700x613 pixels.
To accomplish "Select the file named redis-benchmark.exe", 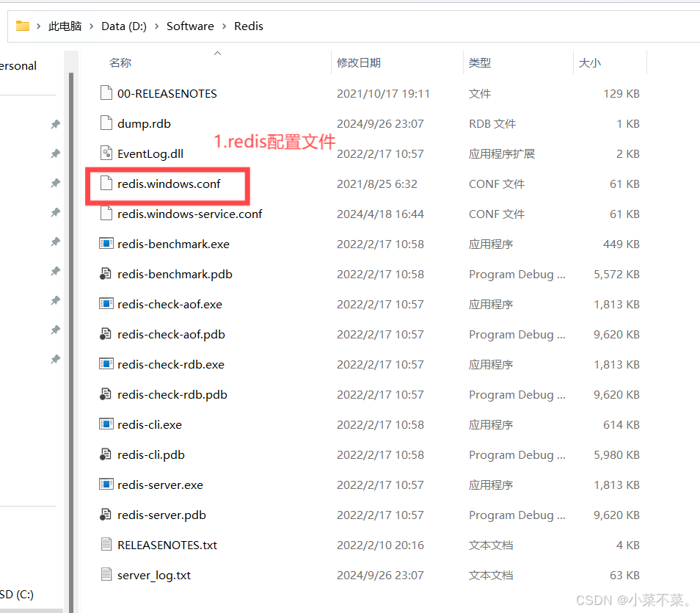I will (173, 244).
